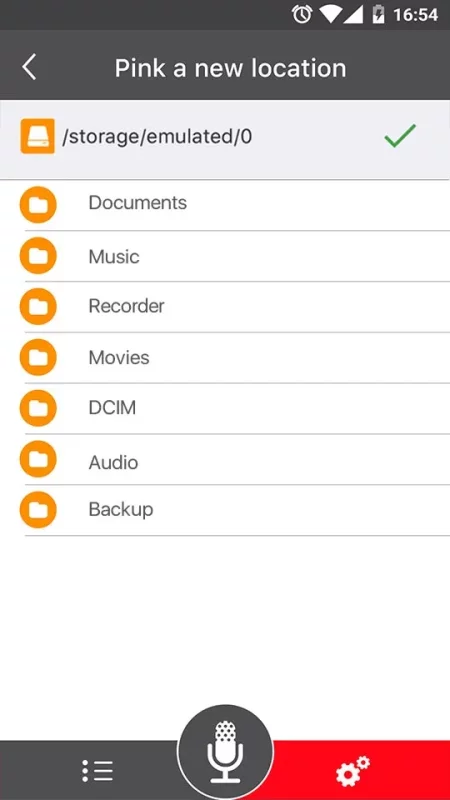Image resolution: width=450 pixels, height=800 pixels.
Task: Tap the microphone record button
Action: point(225,752)
